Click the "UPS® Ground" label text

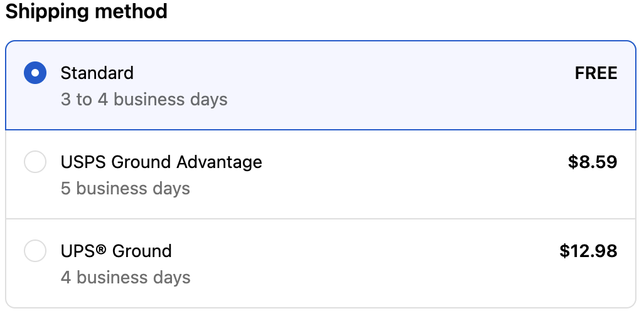(116, 251)
